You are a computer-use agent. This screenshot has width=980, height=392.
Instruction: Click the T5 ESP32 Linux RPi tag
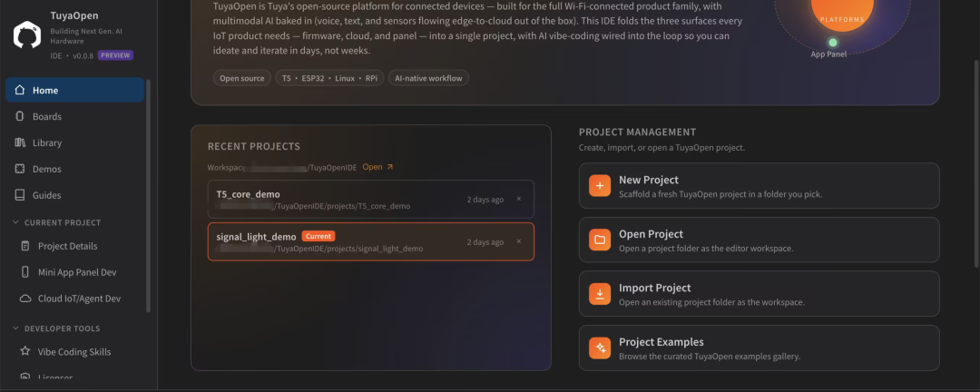coord(329,78)
